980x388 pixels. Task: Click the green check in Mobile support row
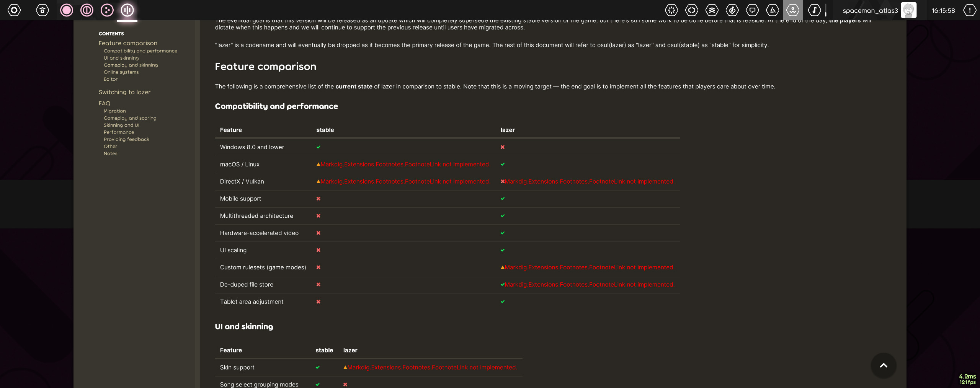[x=503, y=199]
